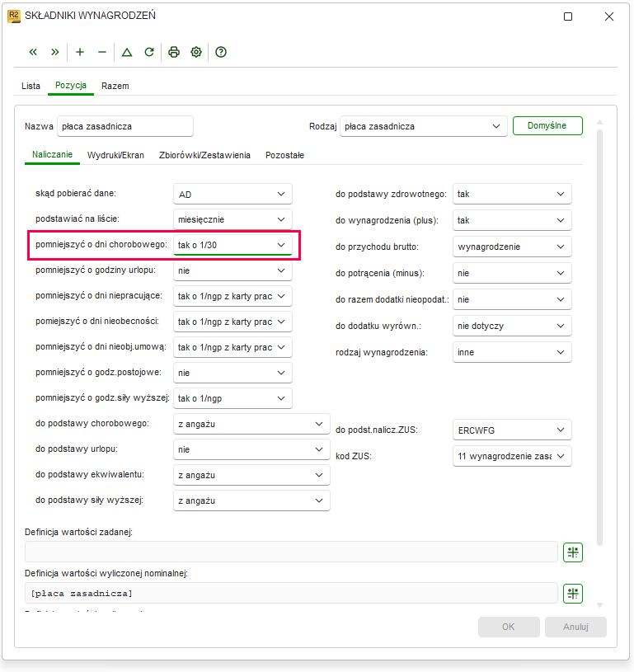Screen dimensions: 634x672
Task: Open settings via gear icon
Action: (196, 52)
